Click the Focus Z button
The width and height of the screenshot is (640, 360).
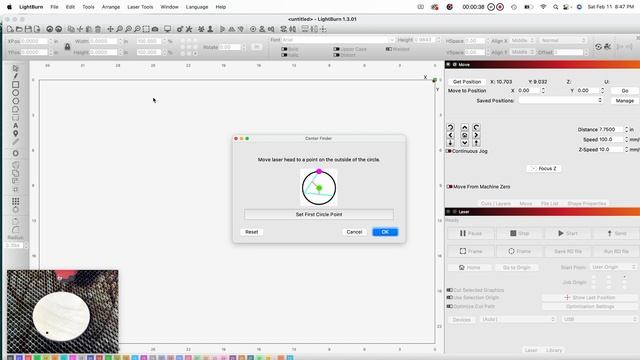(x=544, y=168)
